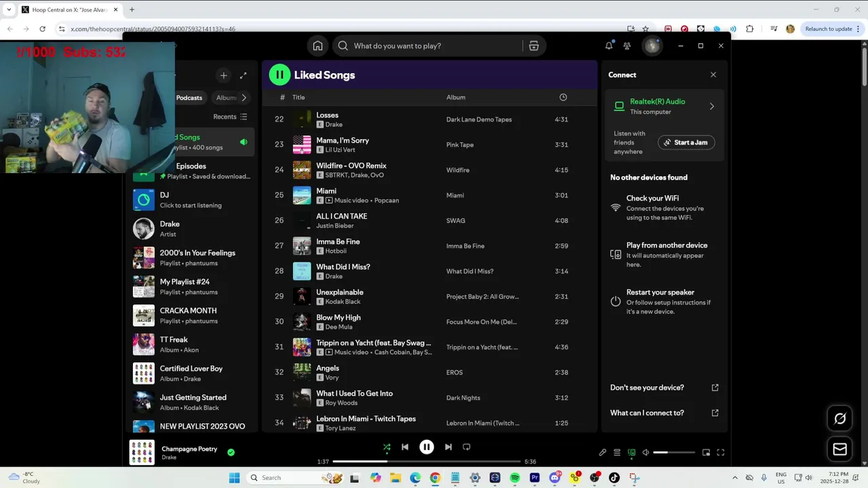Screen dimensions: 868x488
Task: Sort by the duration clock column header
Action: click(563, 98)
